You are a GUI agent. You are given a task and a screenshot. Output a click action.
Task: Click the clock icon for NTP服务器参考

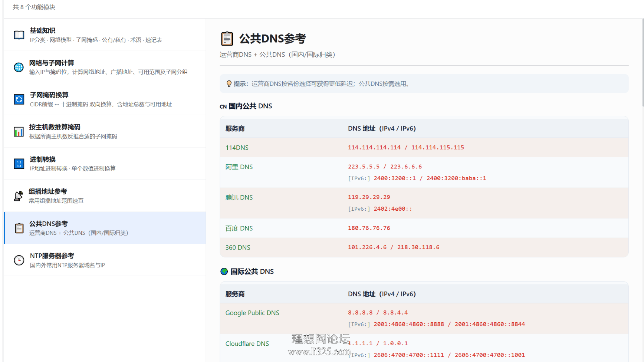point(19,260)
